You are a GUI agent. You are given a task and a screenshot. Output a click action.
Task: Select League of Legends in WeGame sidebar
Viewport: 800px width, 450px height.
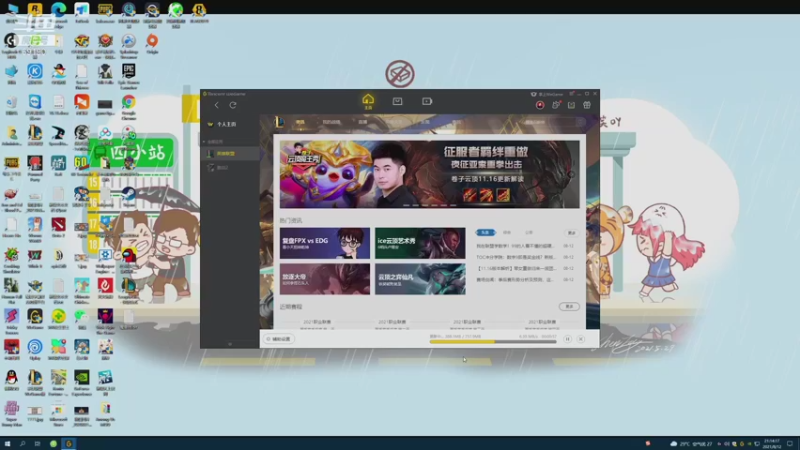tap(230, 154)
